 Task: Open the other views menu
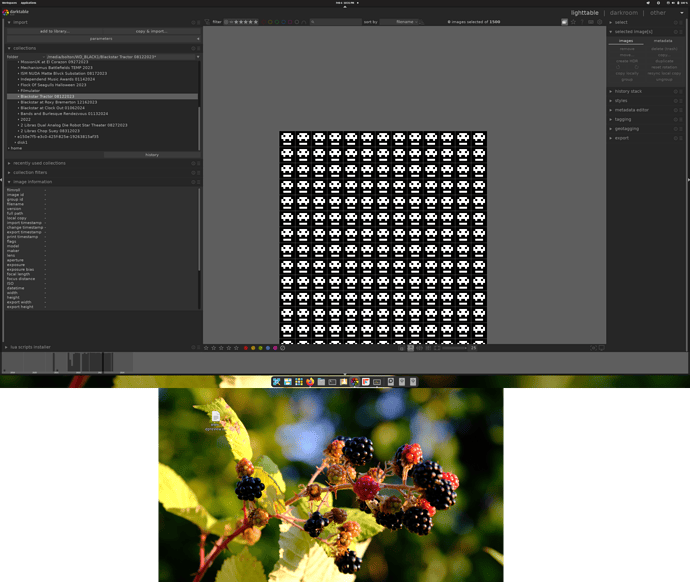[x=658, y=13]
